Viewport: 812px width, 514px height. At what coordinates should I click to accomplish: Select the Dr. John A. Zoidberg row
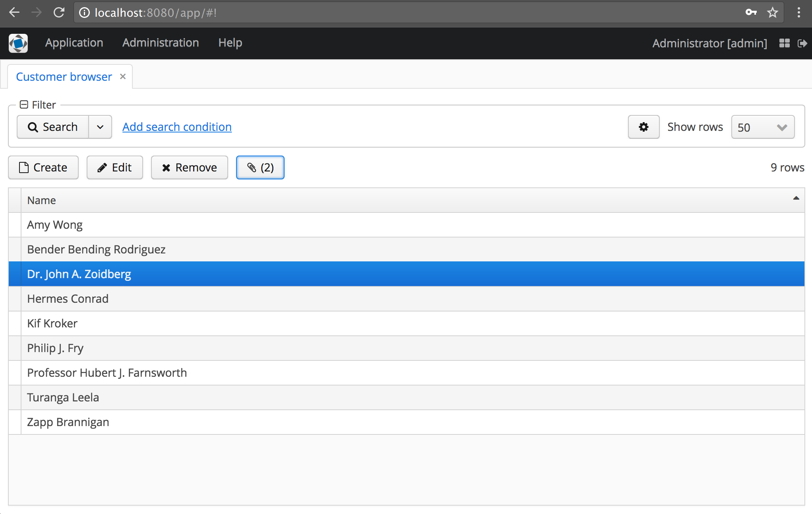coord(407,274)
